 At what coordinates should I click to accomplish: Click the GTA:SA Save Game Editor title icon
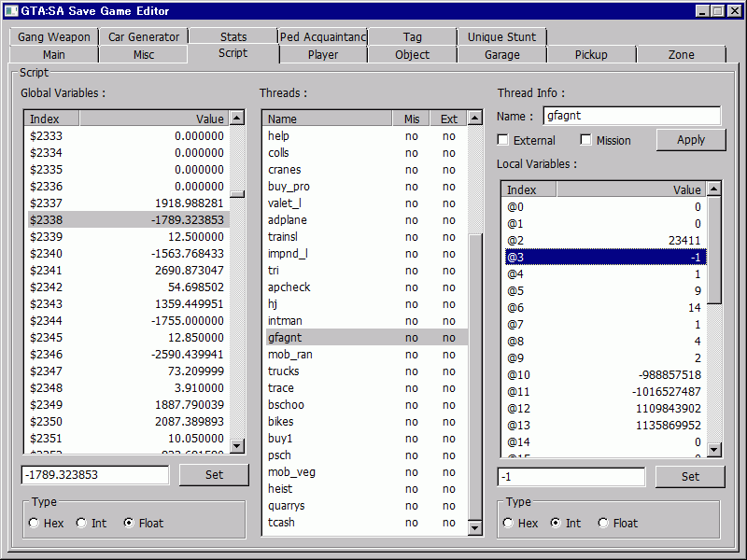tap(11, 10)
